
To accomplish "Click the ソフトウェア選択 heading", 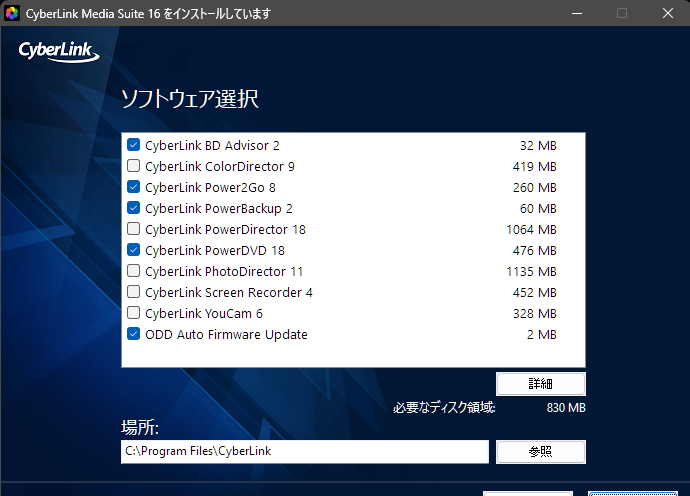I will pos(190,99).
